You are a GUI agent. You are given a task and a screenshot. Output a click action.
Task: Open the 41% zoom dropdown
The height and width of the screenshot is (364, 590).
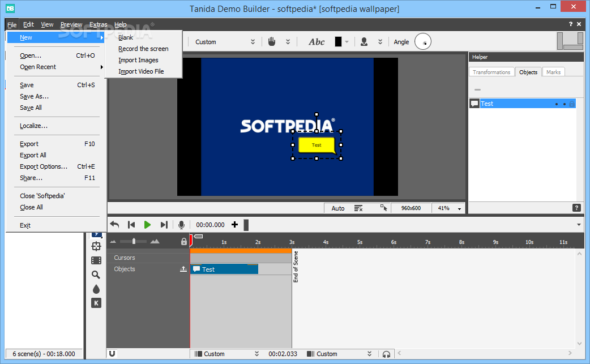[x=459, y=209]
